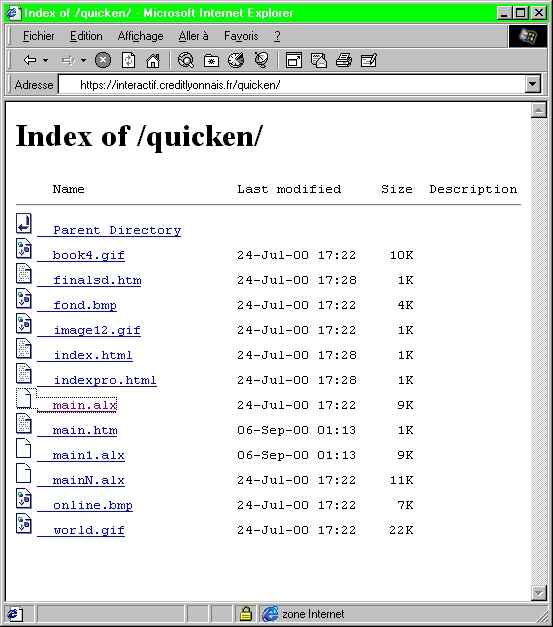Click the Back arrow toolbar button
The width and height of the screenshot is (553, 627).
30,60
